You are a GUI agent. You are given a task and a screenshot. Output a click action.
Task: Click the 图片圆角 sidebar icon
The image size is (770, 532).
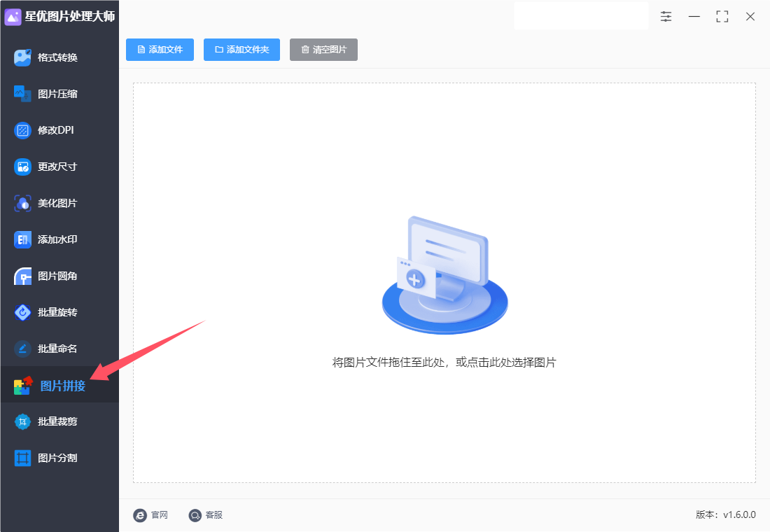click(22, 276)
